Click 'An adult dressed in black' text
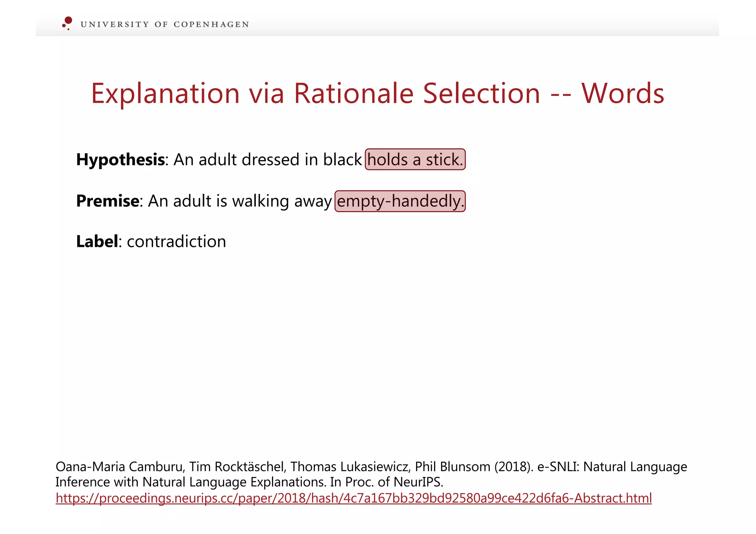 pos(268,160)
